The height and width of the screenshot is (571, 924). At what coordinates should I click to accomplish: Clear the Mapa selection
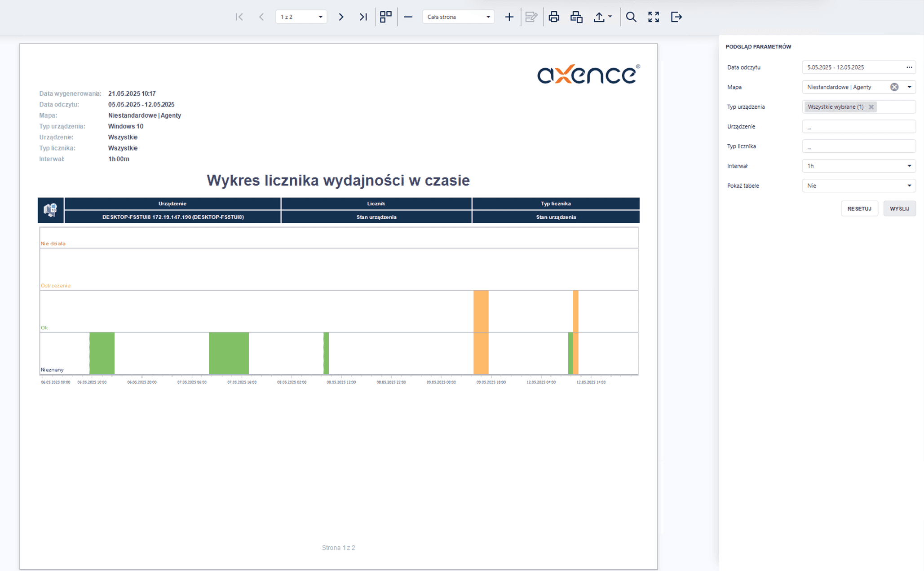coord(894,87)
